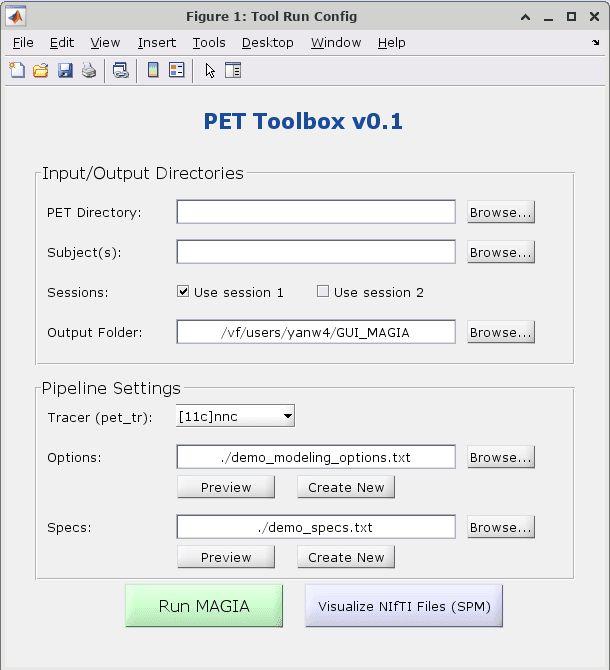Open the Desktop menu
Viewport: 610px width, 670px height.
coord(267,42)
